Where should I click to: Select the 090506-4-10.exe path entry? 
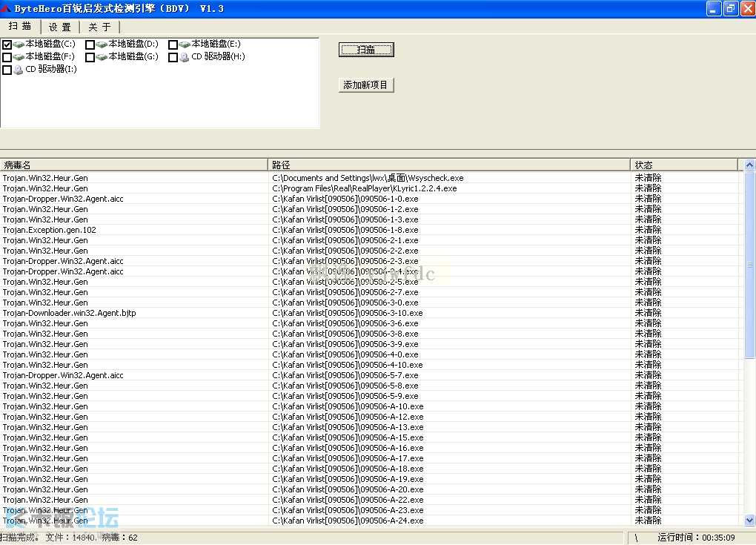pyautogui.click(x=348, y=365)
